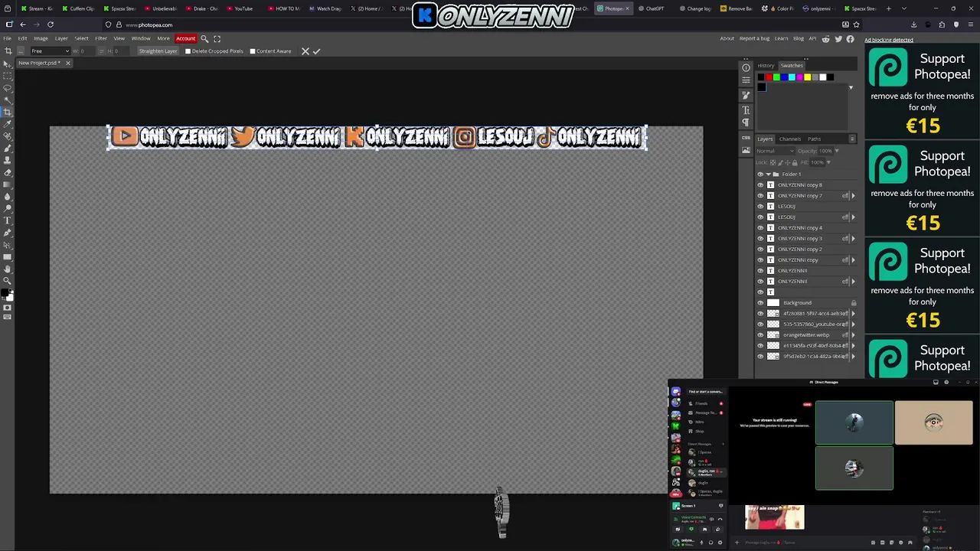The height and width of the screenshot is (551, 980).
Task: Click the Ad blocking detected link
Action: [x=889, y=40]
